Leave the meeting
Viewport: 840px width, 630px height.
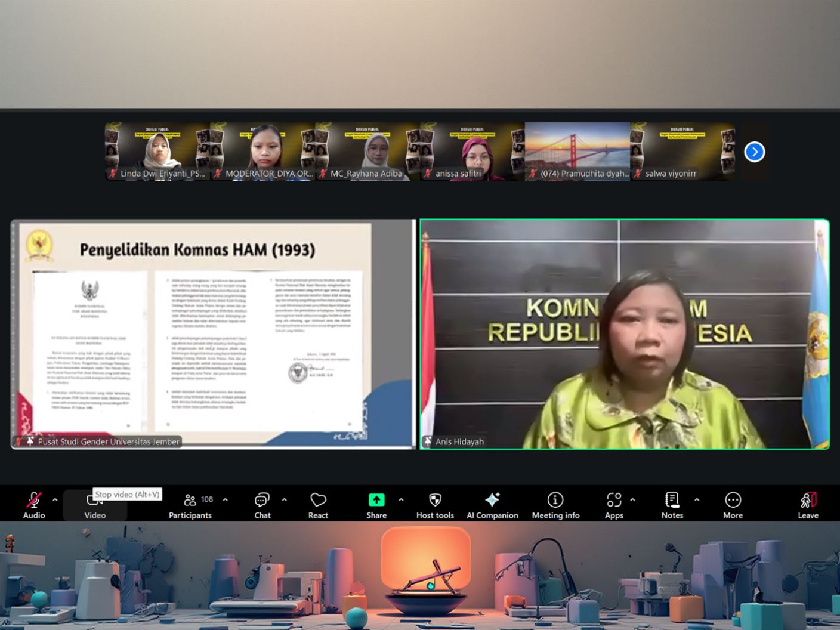click(808, 505)
